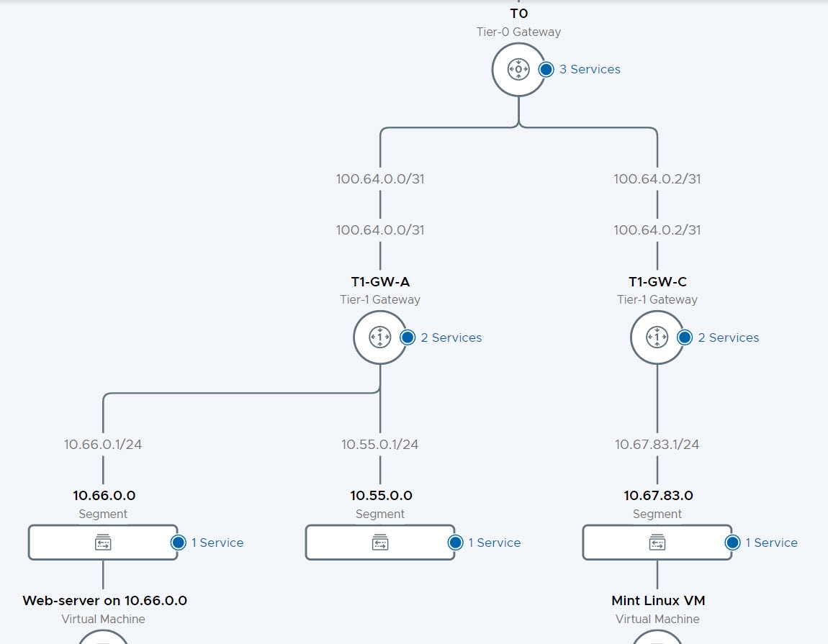Click the 10.55.0.0 segment icon box
The height and width of the screenshot is (644, 828).
pyautogui.click(x=380, y=543)
